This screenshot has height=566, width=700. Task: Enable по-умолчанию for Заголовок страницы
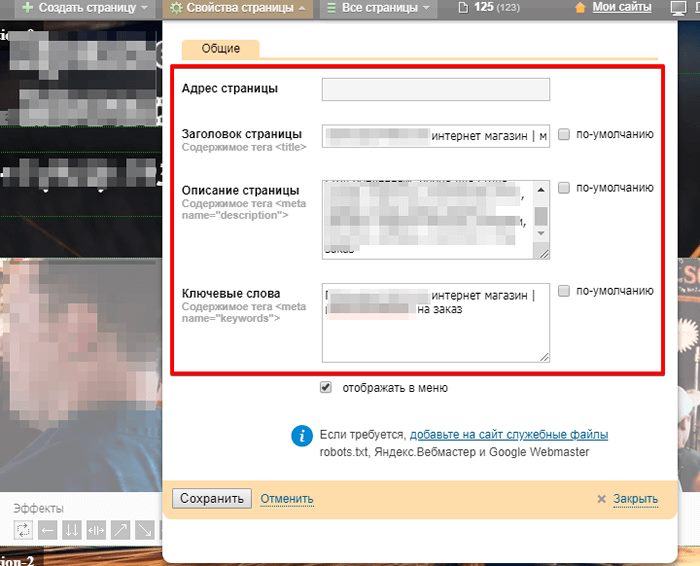(x=564, y=134)
